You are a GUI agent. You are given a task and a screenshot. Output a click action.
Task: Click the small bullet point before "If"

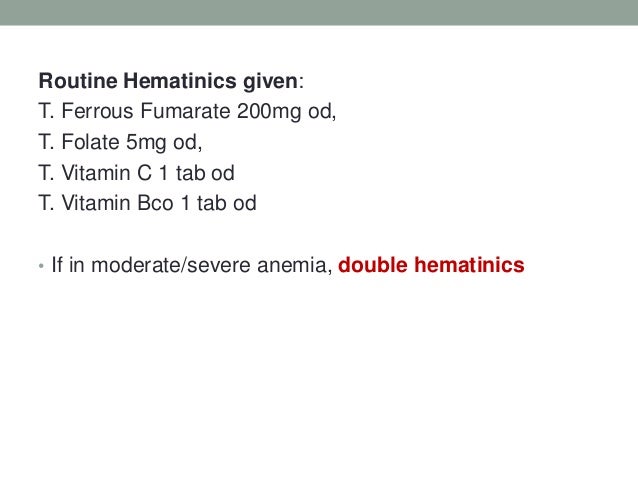point(41,266)
